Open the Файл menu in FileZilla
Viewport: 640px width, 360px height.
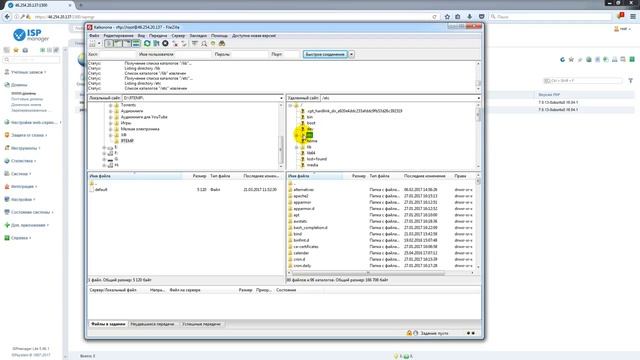point(94,36)
